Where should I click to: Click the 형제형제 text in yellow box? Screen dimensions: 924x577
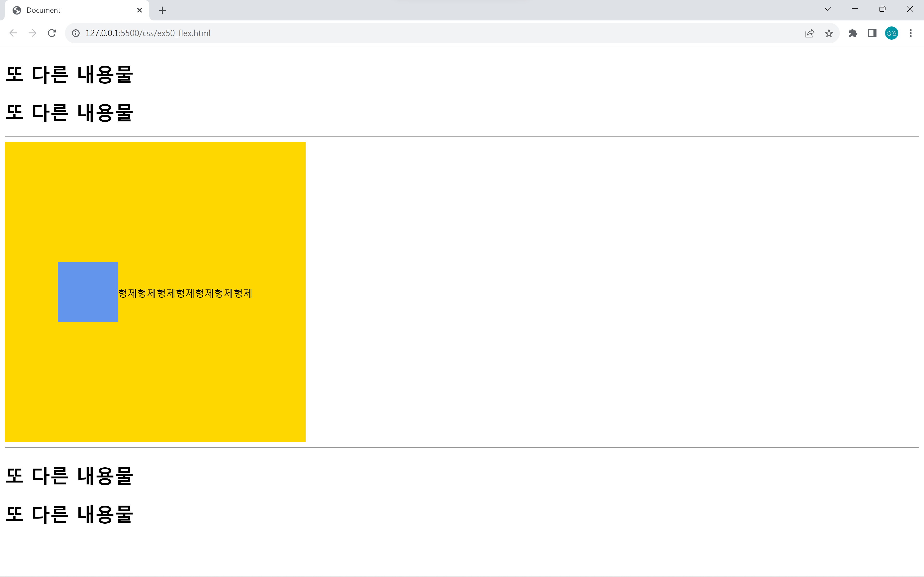pyautogui.click(x=185, y=293)
